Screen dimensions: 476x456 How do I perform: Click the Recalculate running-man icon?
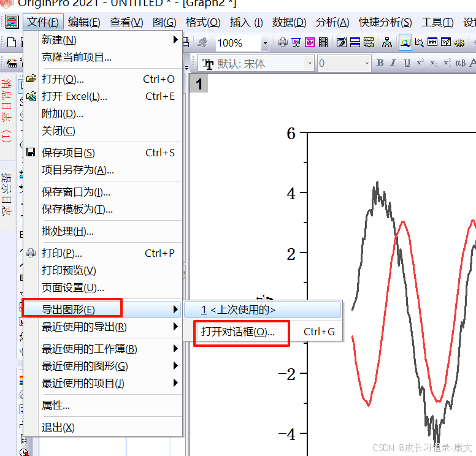point(202,42)
